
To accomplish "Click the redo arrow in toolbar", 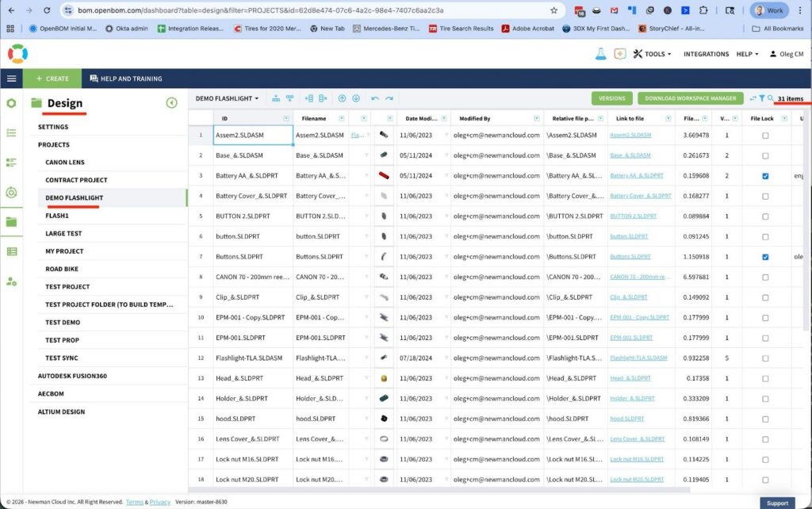I will click(x=389, y=98).
